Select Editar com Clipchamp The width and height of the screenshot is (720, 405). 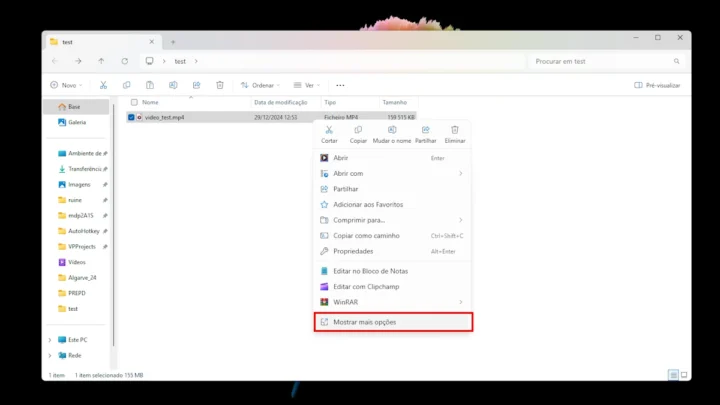pyautogui.click(x=393, y=287)
